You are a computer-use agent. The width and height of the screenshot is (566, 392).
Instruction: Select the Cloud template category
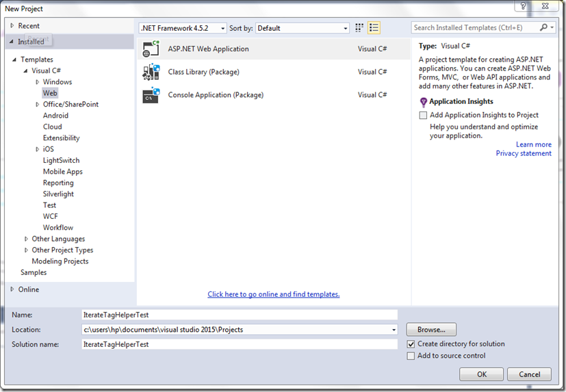coord(52,127)
